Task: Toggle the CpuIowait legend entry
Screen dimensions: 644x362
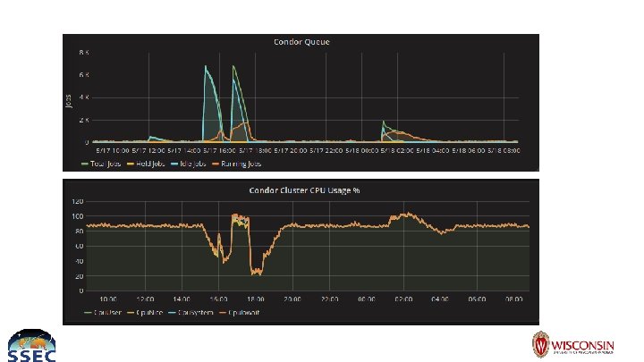Action: pyautogui.click(x=239, y=312)
